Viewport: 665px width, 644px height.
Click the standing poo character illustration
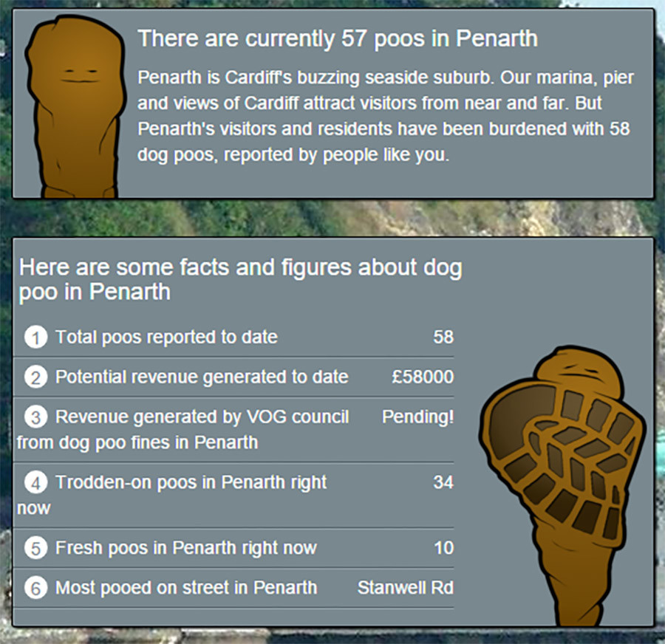tap(75, 107)
